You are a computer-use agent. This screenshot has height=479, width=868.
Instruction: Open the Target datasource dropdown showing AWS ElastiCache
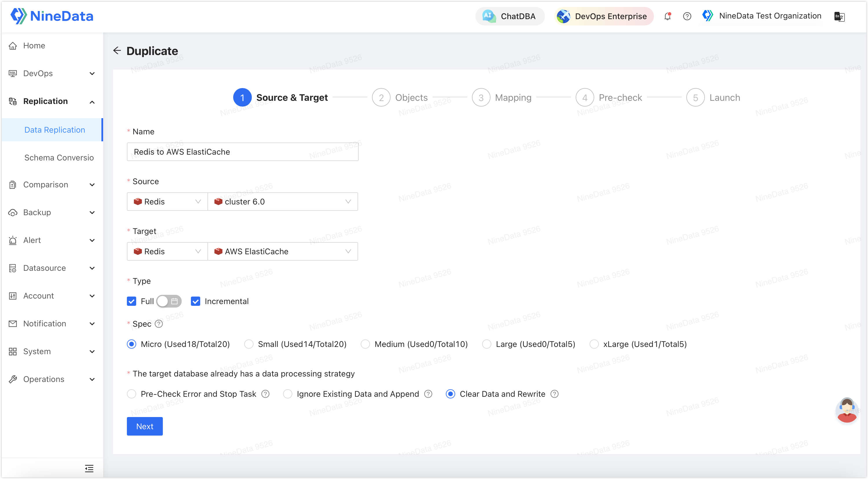point(283,252)
